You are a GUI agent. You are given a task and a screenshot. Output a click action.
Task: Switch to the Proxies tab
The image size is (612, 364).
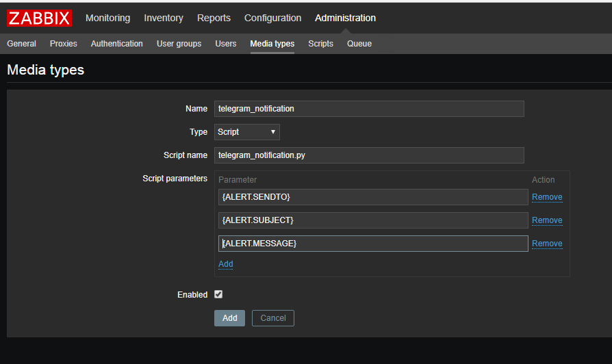[64, 44]
